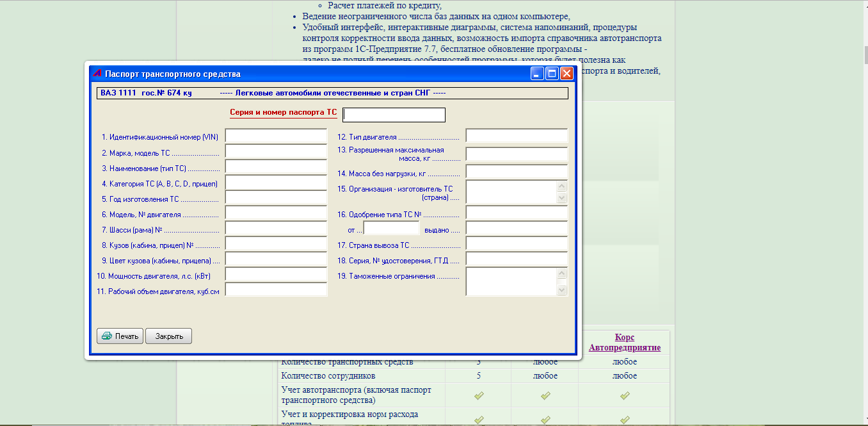Click the printer icon on the Печать button
Image resolution: width=868 pixels, height=426 pixels.
pos(108,335)
